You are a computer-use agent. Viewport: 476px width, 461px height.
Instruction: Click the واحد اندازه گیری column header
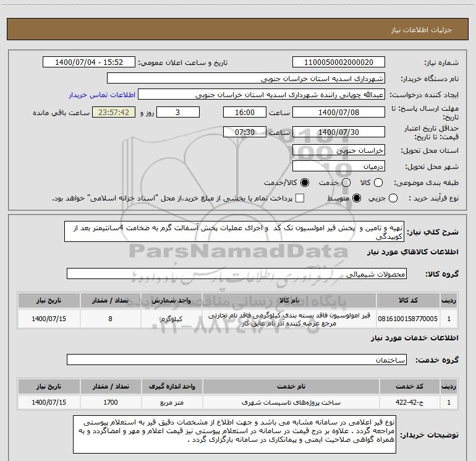tap(172, 386)
